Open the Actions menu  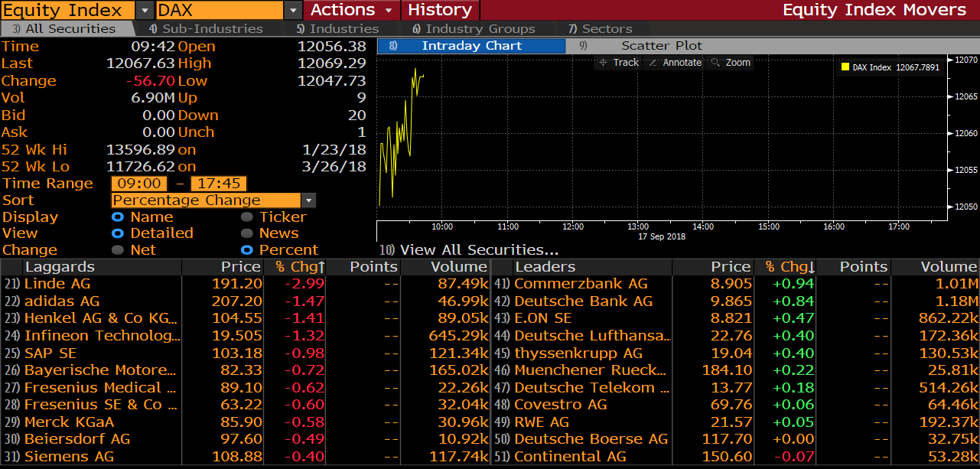pos(352,10)
